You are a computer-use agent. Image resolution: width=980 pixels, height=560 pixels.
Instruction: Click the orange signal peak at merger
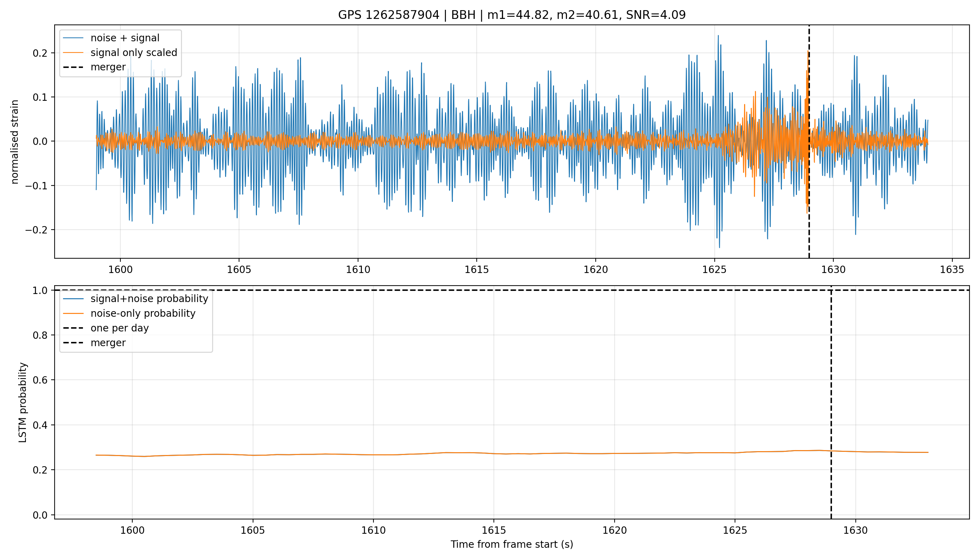[x=807, y=54]
